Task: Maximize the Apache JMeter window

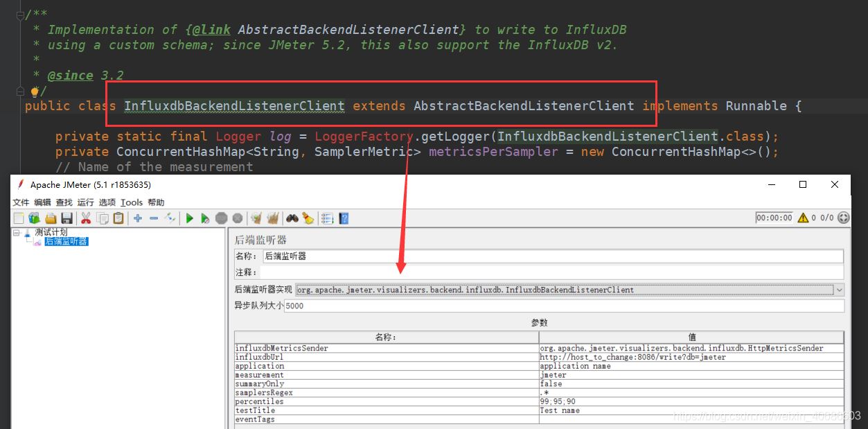Action: point(803,184)
